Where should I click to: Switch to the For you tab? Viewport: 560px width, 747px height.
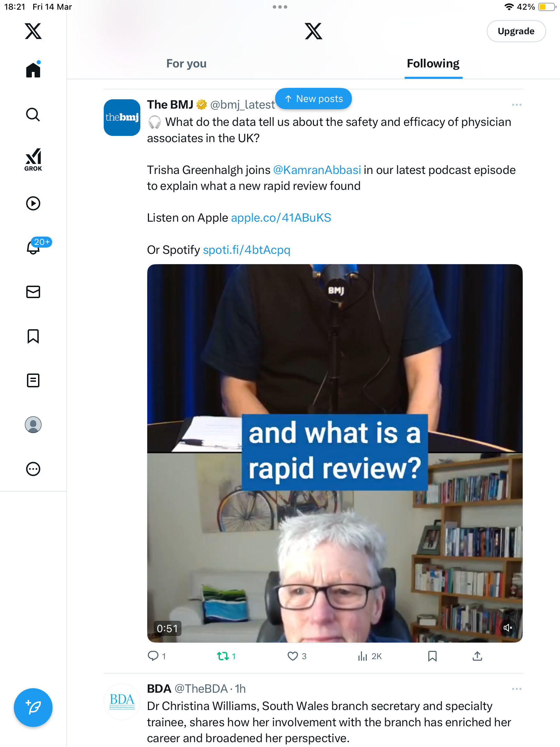(186, 64)
